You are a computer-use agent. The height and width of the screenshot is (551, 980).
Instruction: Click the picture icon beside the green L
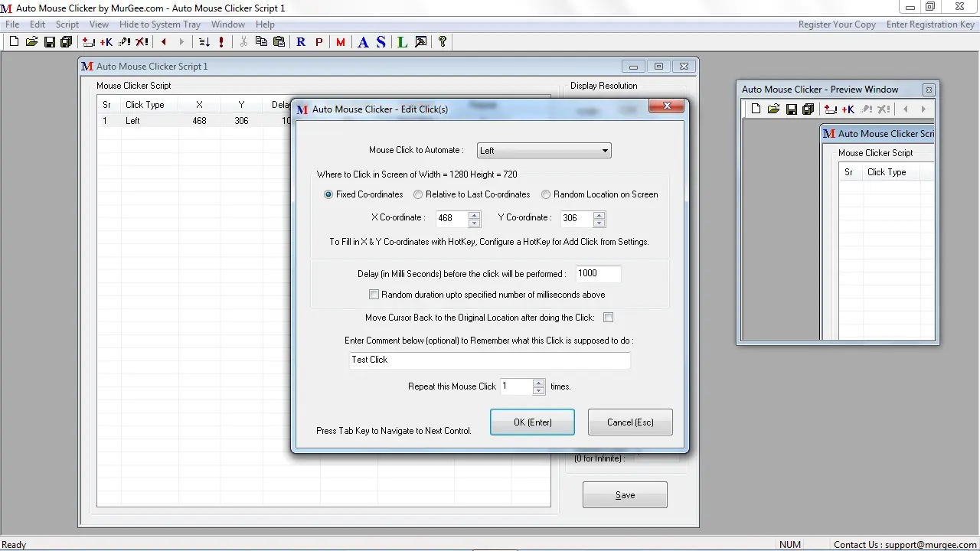pyautogui.click(x=420, y=42)
